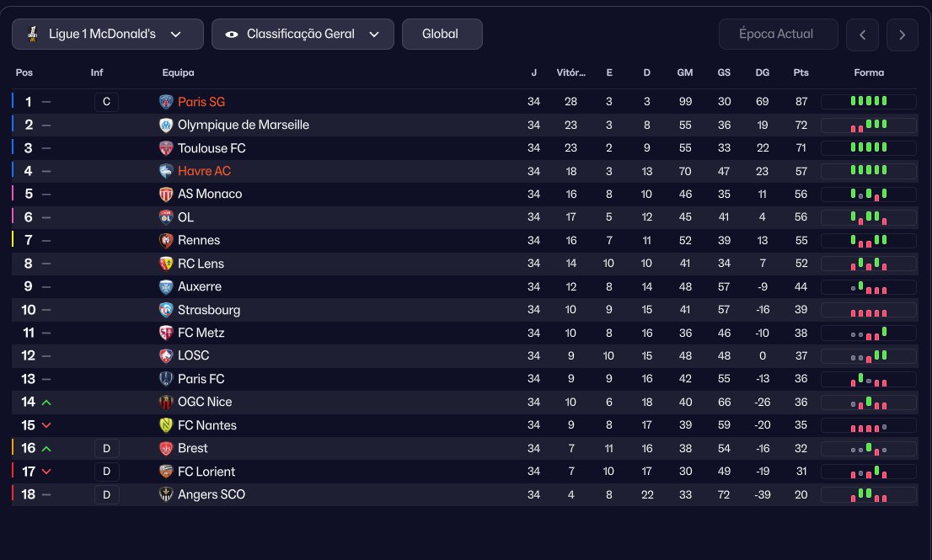Expand the Classificação Geral view dropdown
Screen dimensions: 932x560
303,35
